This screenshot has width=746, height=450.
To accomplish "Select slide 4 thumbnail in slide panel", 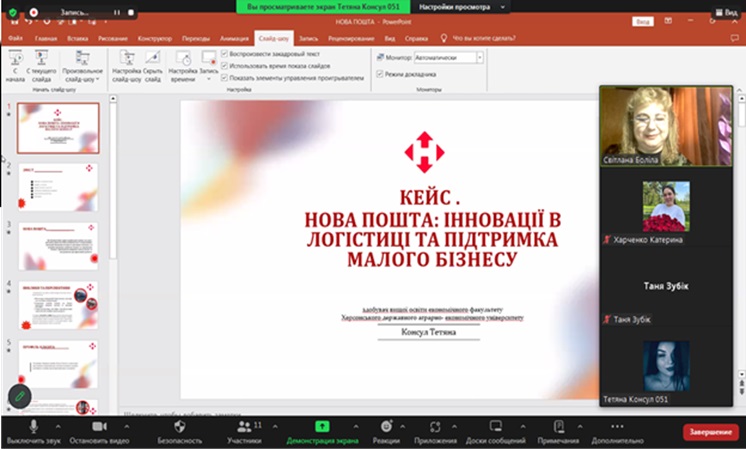I will point(58,305).
